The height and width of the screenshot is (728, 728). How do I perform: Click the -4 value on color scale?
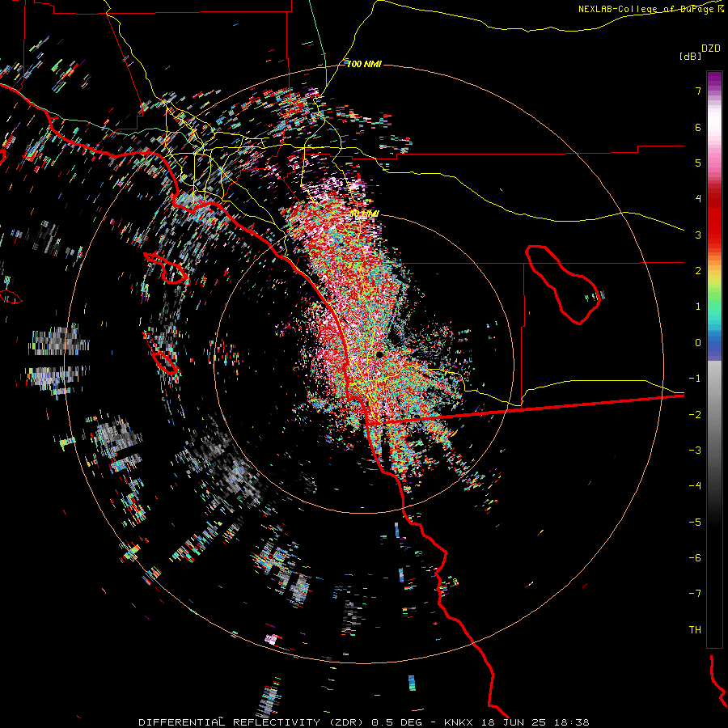click(695, 486)
